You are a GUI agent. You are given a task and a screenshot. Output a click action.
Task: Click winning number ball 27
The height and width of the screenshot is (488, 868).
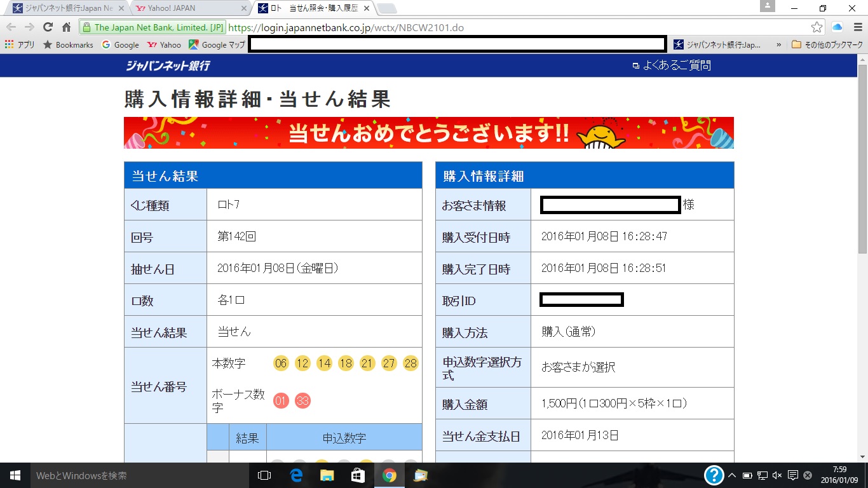(x=389, y=363)
